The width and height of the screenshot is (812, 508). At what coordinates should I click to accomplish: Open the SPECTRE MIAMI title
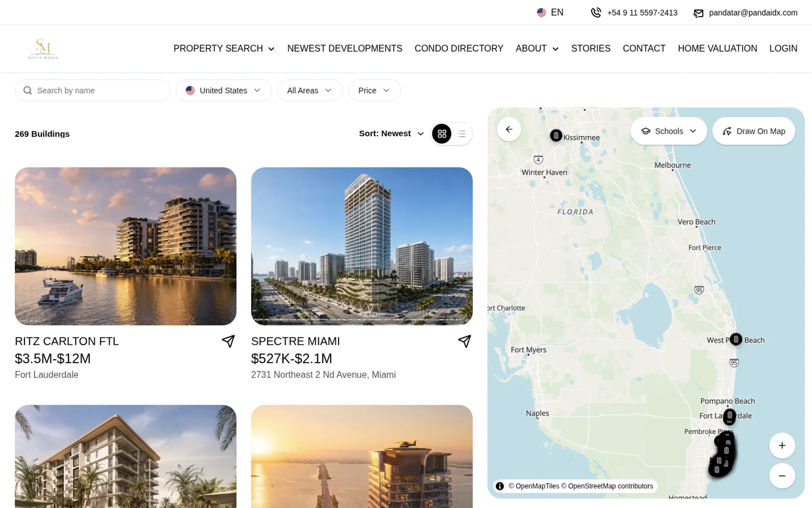pyautogui.click(x=296, y=341)
